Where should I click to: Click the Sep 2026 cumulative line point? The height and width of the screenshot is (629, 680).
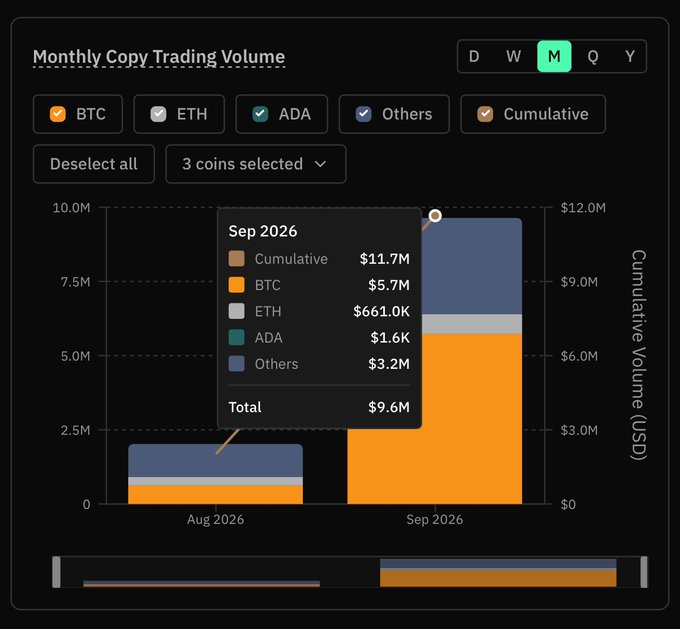pyautogui.click(x=435, y=216)
